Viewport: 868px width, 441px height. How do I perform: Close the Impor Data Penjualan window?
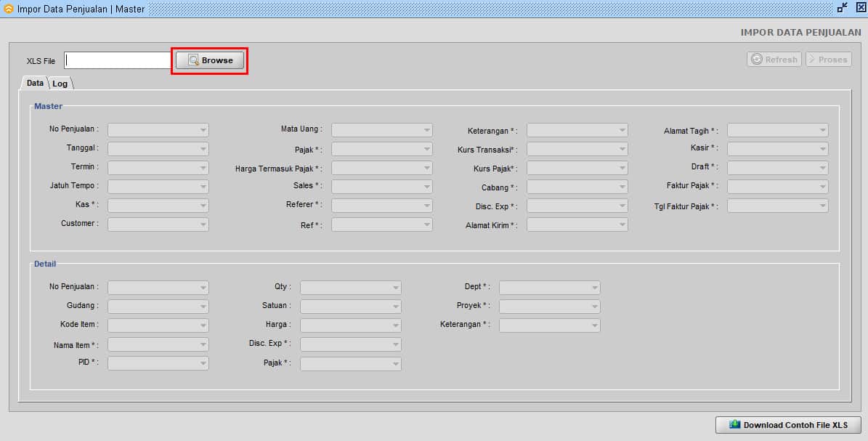tap(861, 8)
